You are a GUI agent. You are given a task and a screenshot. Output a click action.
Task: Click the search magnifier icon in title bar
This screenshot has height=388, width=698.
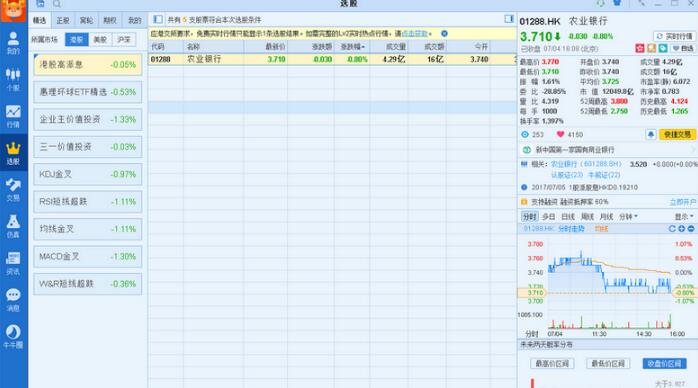point(57,4)
